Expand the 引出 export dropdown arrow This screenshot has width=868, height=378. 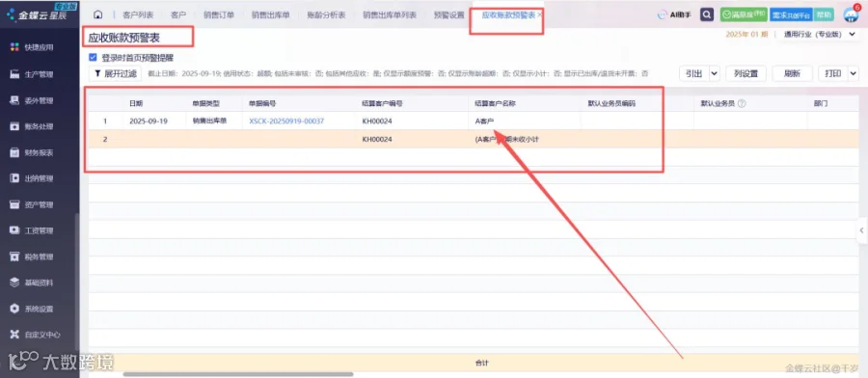(x=714, y=73)
